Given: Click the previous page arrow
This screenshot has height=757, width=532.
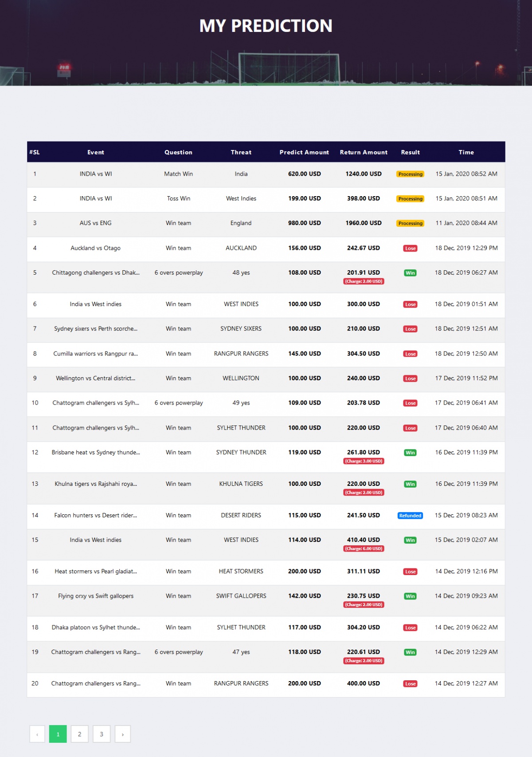Looking at the screenshot, I should [37, 734].
